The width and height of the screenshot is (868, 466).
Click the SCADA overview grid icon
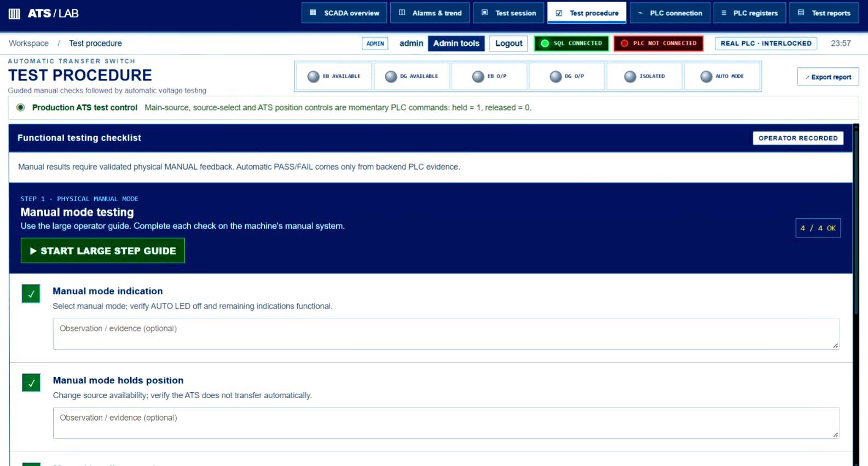pos(313,13)
